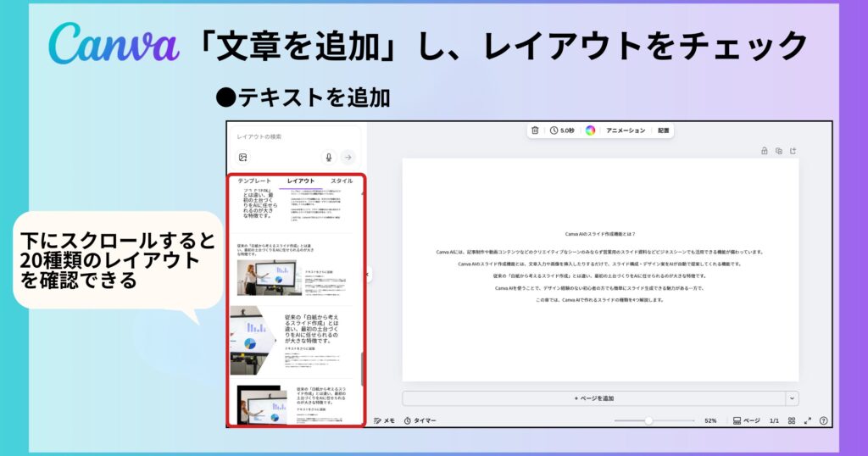Screen dimensions: 868x456
Task: Enter fullscreen with the expand arrows icon
Action: click(x=808, y=420)
